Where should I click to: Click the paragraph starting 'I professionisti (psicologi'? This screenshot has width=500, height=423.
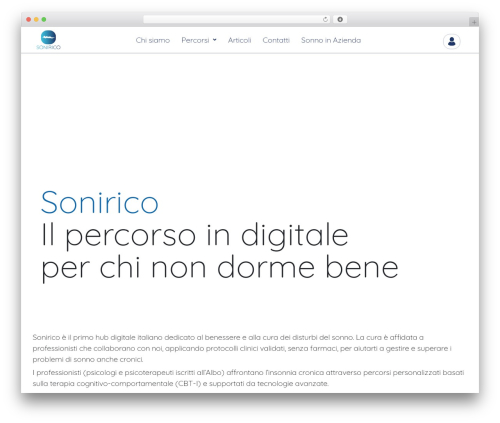(x=248, y=378)
